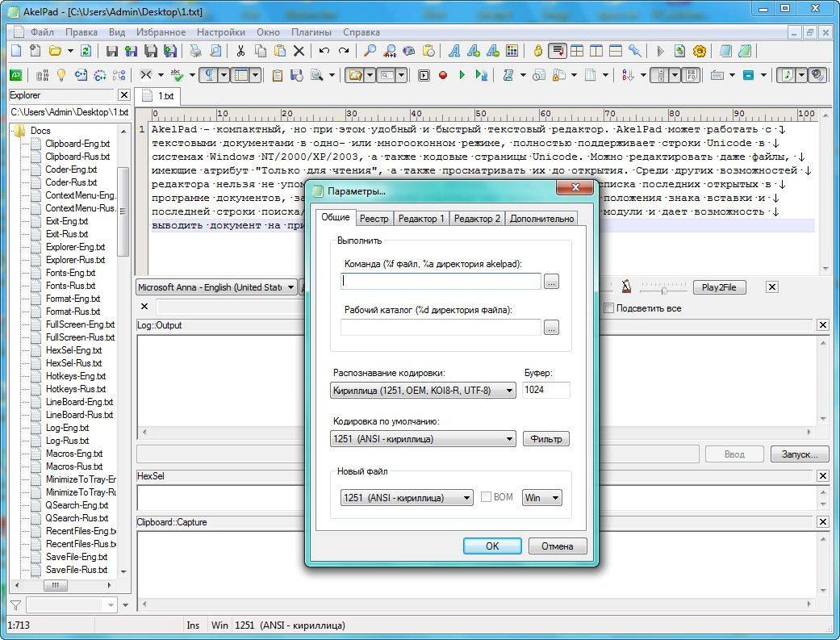Image resolution: width=840 pixels, height=640 pixels.
Task: Click the pushpin always-on-top icon
Action: point(635,51)
